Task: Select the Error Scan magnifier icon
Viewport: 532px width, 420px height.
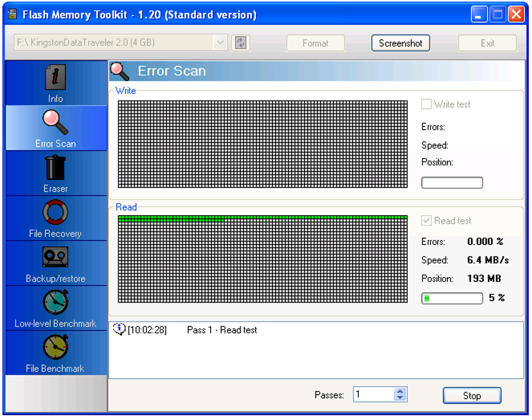Action: pyautogui.click(x=55, y=122)
